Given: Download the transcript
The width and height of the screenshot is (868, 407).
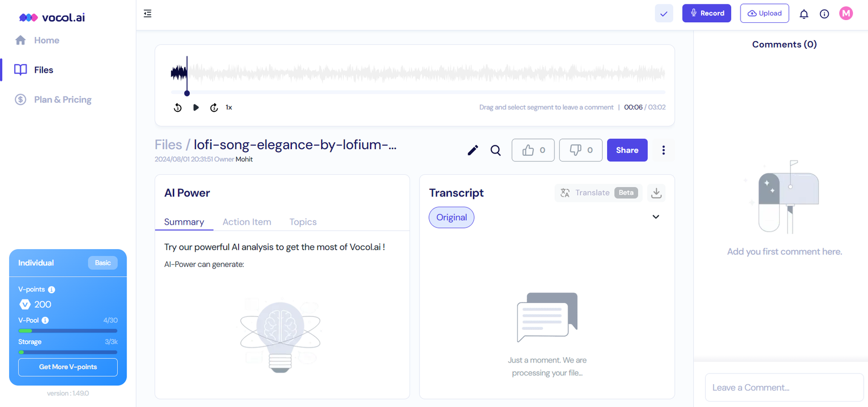Looking at the screenshot, I should pos(656,193).
